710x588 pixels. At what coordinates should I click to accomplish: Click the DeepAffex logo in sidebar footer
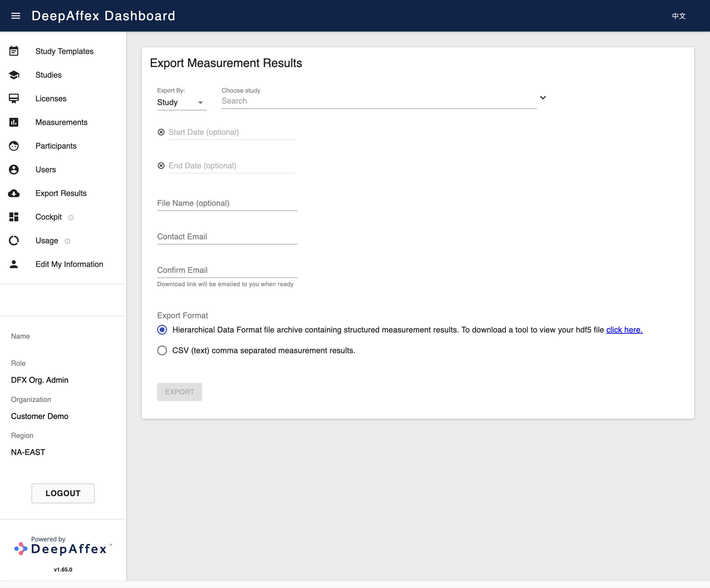coord(63,546)
